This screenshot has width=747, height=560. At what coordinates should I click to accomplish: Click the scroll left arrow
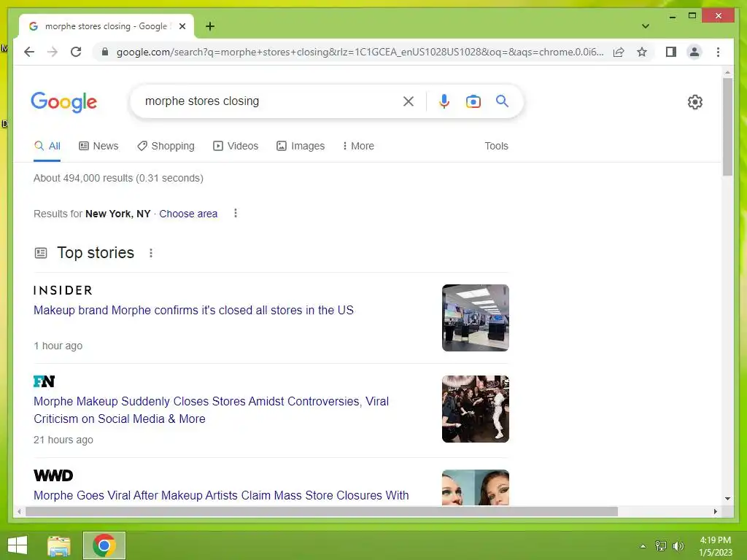[19, 512]
